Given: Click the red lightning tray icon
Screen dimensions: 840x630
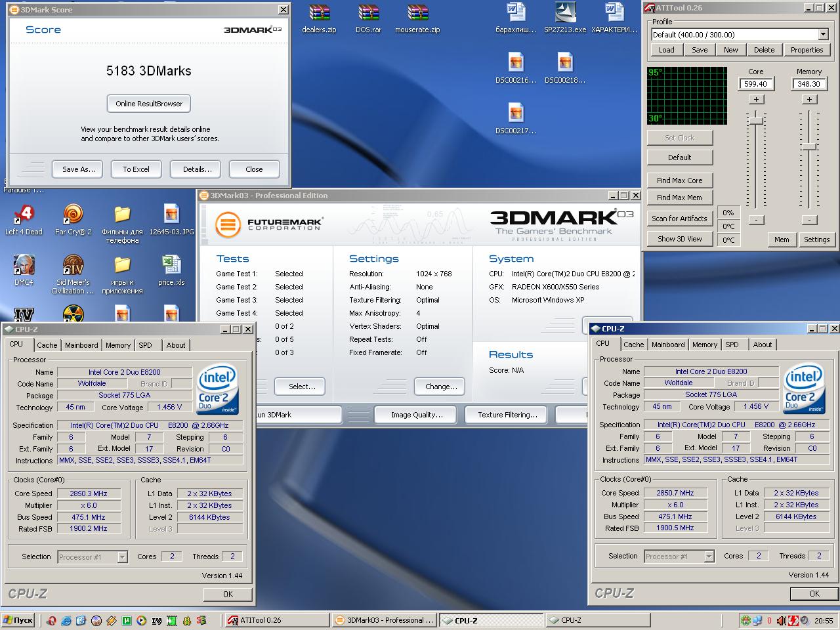Looking at the screenshot, I should click(x=793, y=620).
